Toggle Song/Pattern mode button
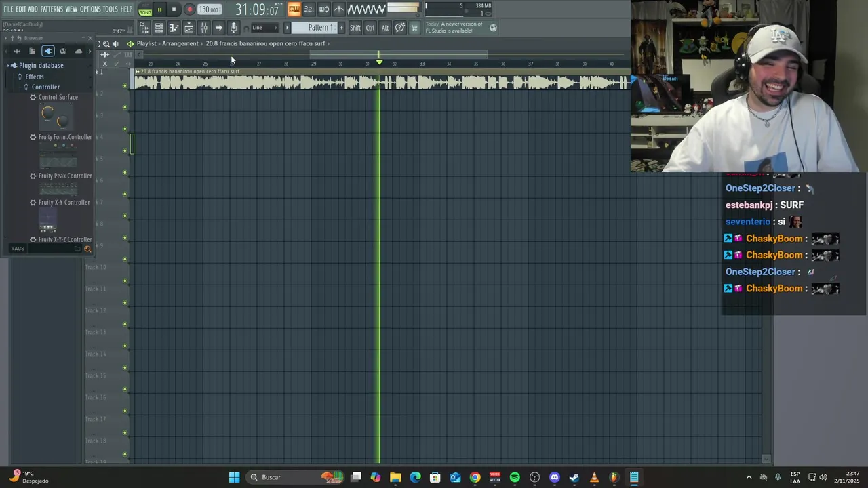This screenshot has height=488, width=868. pos(145,10)
